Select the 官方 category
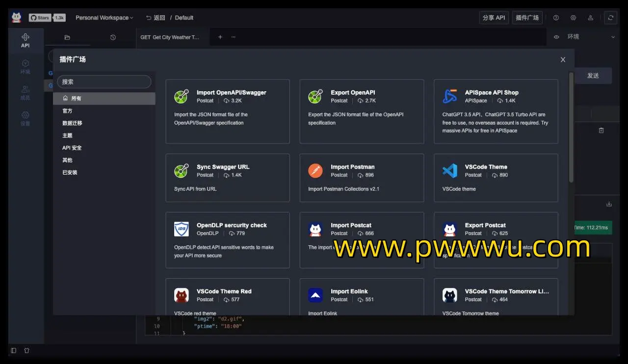Screen dimensions: 628x364 pos(68,111)
